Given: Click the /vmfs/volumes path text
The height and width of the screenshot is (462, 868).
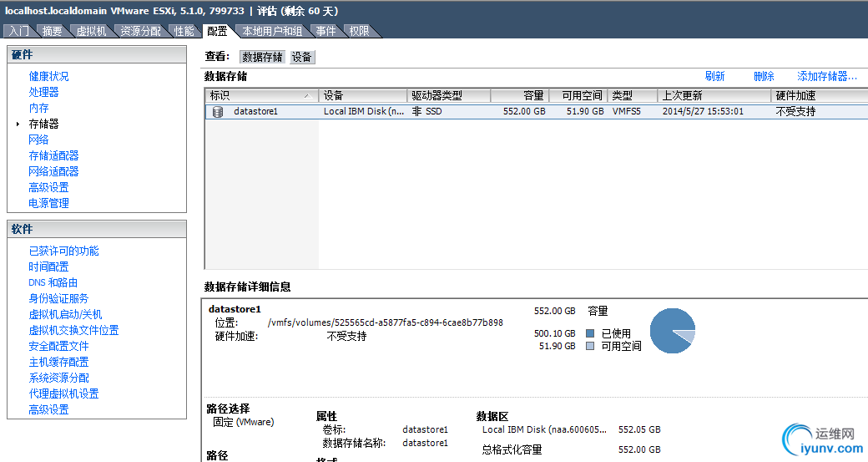Looking at the screenshot, I should click(x=386, y=322).
